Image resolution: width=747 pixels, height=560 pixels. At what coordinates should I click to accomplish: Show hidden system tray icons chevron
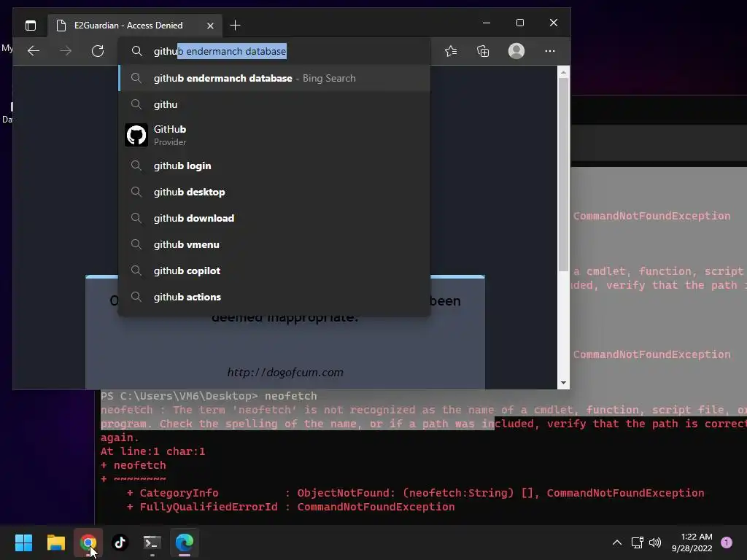click(x=617, y=542)
